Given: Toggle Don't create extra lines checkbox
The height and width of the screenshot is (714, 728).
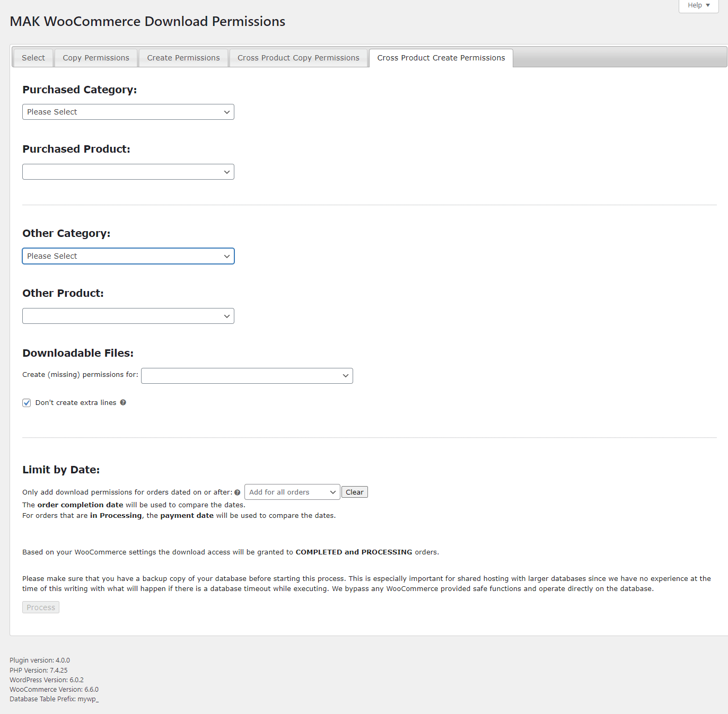Looking at the screenshot, I should 27,403.
